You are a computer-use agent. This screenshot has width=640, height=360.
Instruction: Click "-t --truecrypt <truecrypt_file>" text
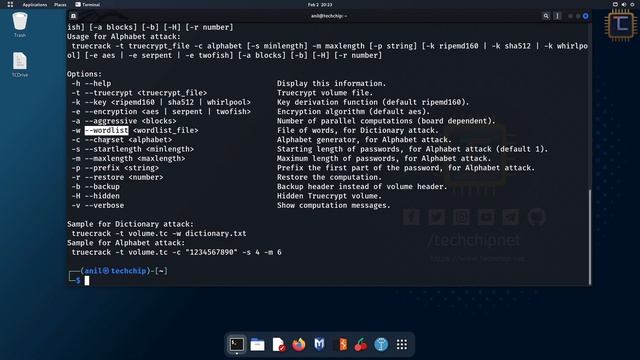pyautogui.click(x=139, y=93)
